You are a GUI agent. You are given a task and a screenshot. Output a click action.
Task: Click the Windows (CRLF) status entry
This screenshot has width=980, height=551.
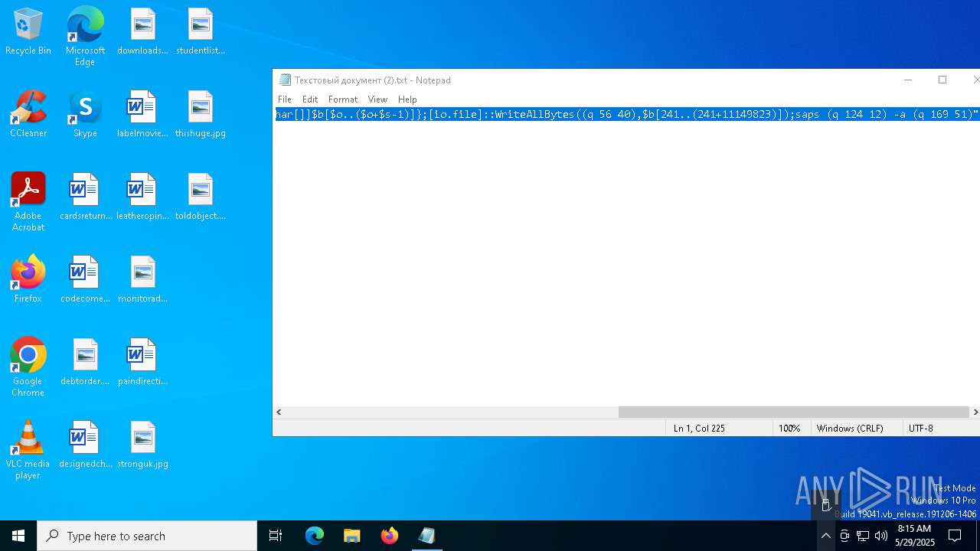[x=850, y=429]
